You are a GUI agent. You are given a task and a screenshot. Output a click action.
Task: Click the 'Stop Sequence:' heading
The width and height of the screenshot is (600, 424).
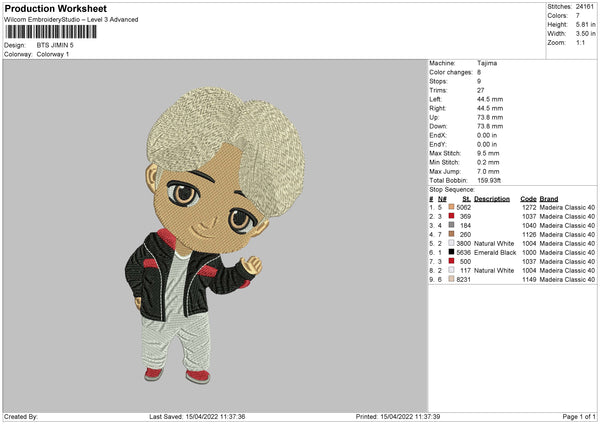[x=452, y=190]
